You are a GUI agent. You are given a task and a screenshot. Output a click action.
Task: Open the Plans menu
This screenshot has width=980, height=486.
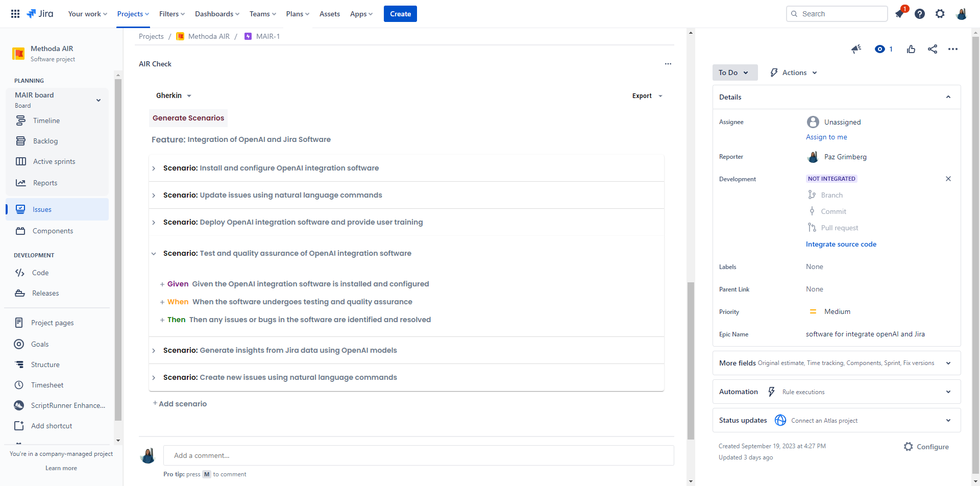[x=298, y=14]
